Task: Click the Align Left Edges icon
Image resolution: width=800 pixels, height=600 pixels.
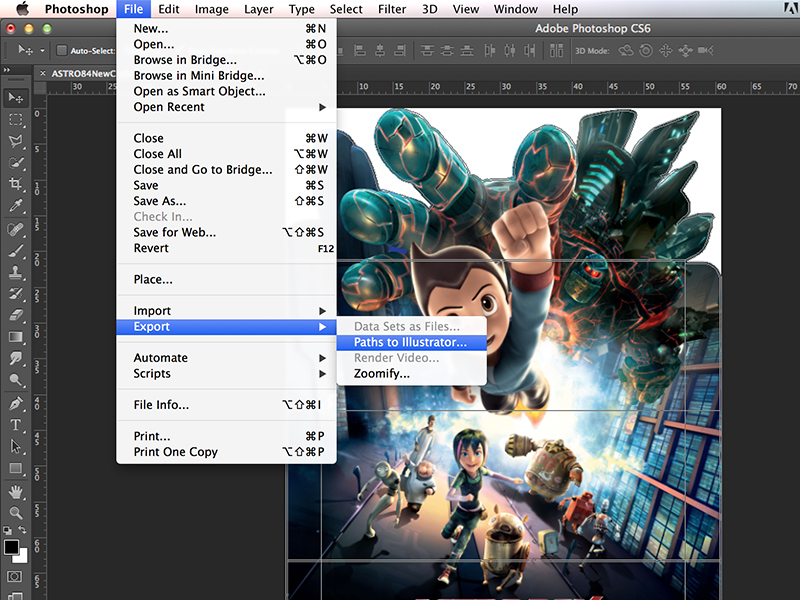Action: pyautogui.click(x=360, y=51)
